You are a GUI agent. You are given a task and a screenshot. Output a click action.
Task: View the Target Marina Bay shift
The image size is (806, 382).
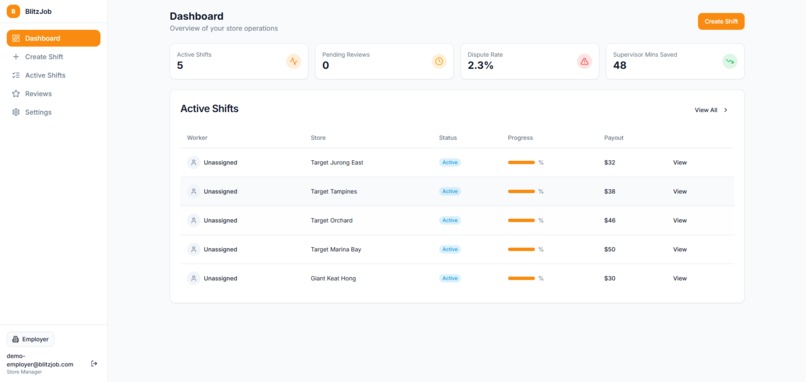pos(680,249)
